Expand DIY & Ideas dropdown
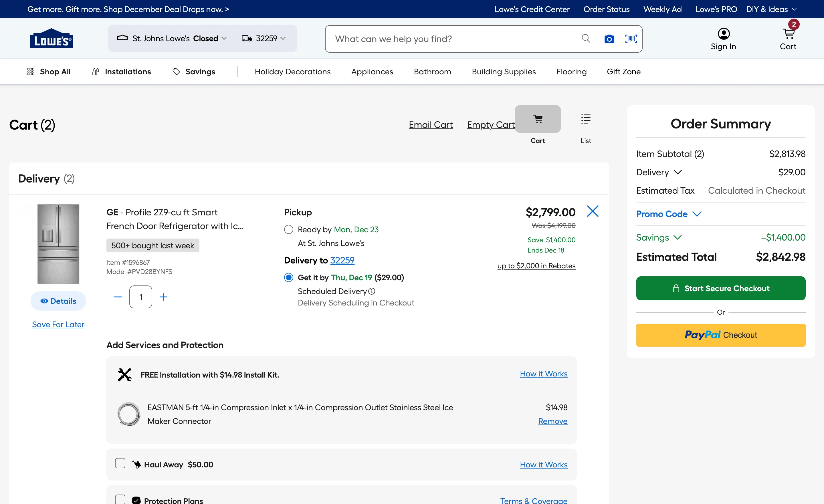 772,9
